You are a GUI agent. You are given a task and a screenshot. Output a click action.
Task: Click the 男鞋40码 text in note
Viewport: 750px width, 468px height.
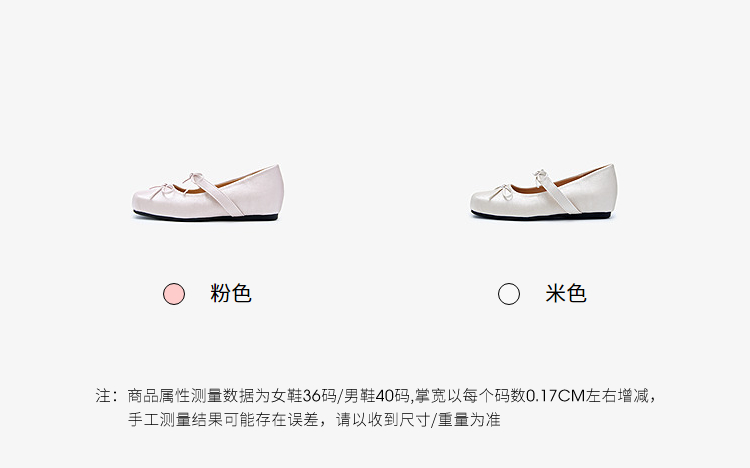tap(376, 396)
